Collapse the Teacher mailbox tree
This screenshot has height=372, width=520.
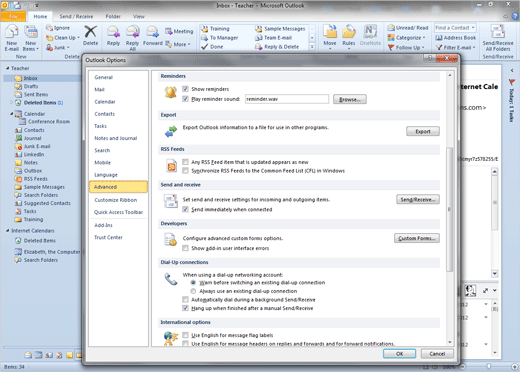point(7,68)
